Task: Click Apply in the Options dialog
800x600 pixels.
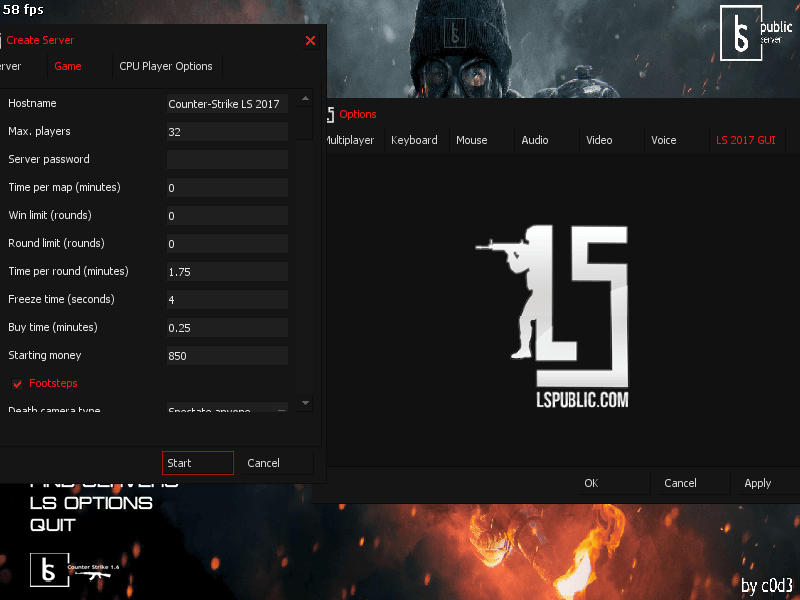Action: coord(757,483)
